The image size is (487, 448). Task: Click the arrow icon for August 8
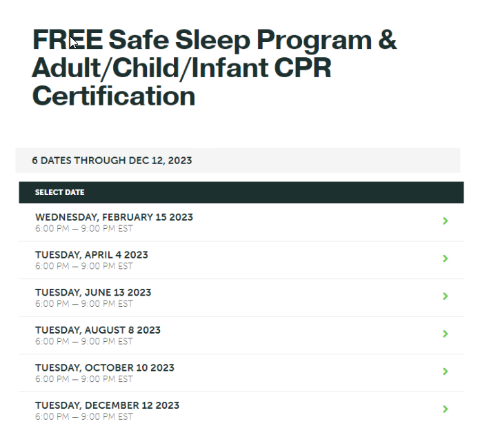tap(445, 334)
